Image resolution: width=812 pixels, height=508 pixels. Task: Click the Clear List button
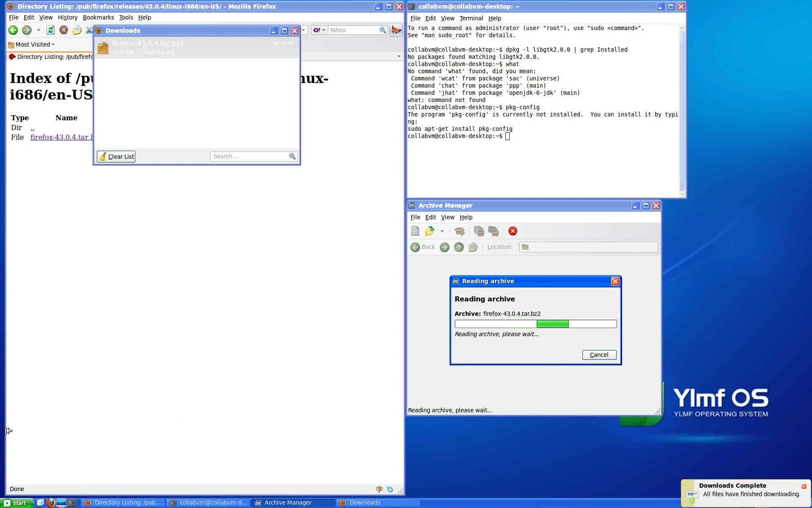tap(116, 157)
